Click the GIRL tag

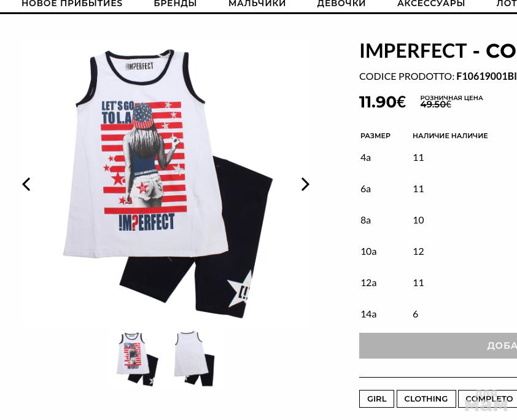(376, 399)
